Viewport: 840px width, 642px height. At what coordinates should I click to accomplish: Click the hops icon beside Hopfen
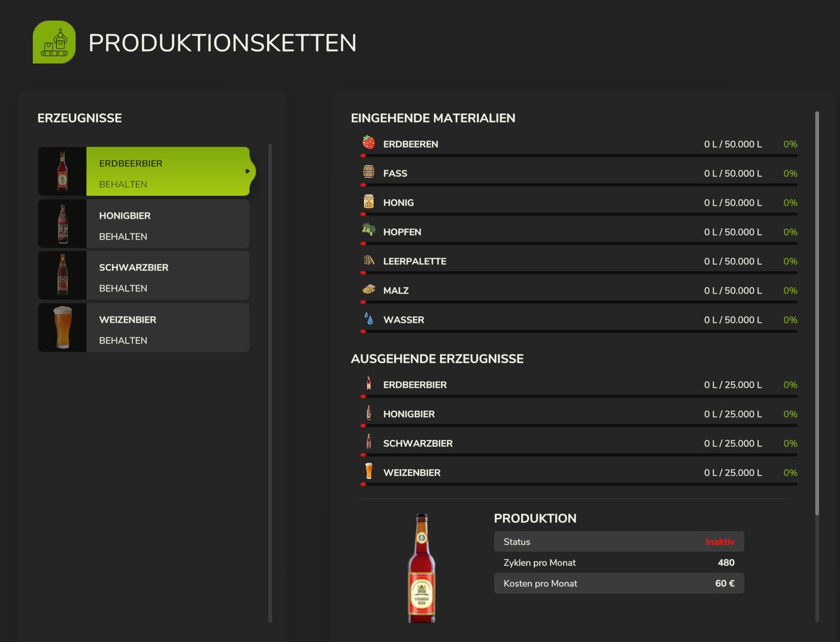click(368, 230)
